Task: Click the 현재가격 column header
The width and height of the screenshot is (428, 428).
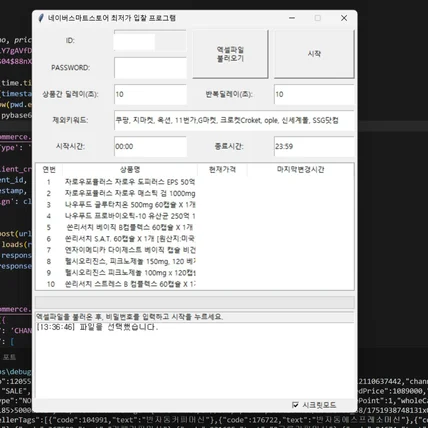Action: [x=222, y=169]
